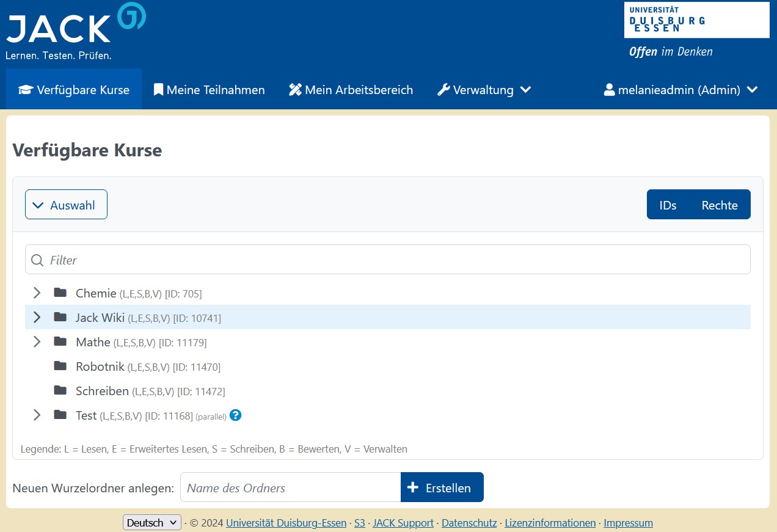Click the Schreiben folder icon
Viewport: 777px width, 532px height.
click(x=60, y=390)
